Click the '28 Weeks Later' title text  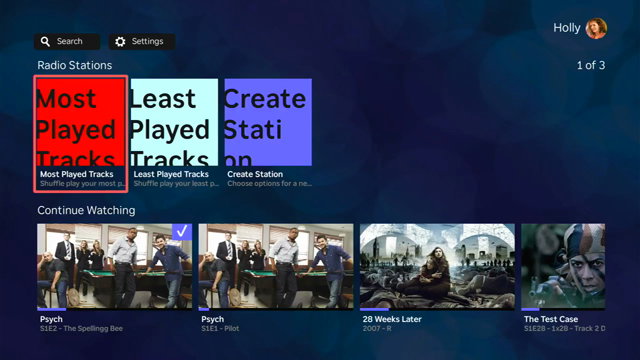pyautogui.click(x=392, y=319)
